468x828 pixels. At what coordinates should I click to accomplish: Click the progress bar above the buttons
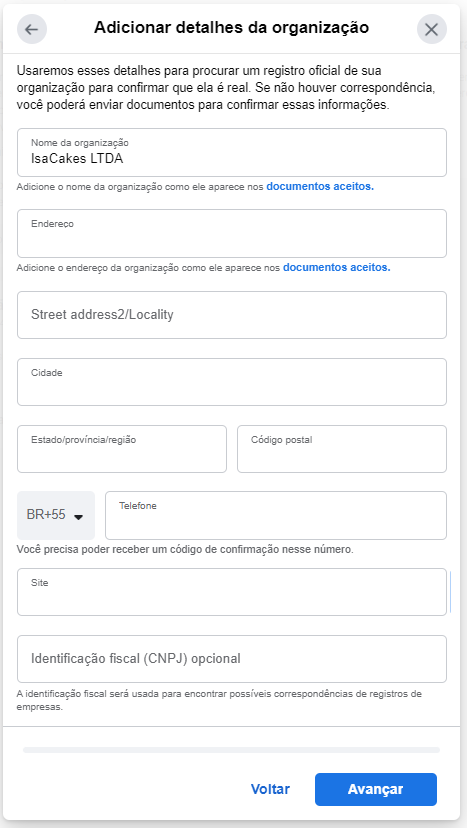(231, 750)
